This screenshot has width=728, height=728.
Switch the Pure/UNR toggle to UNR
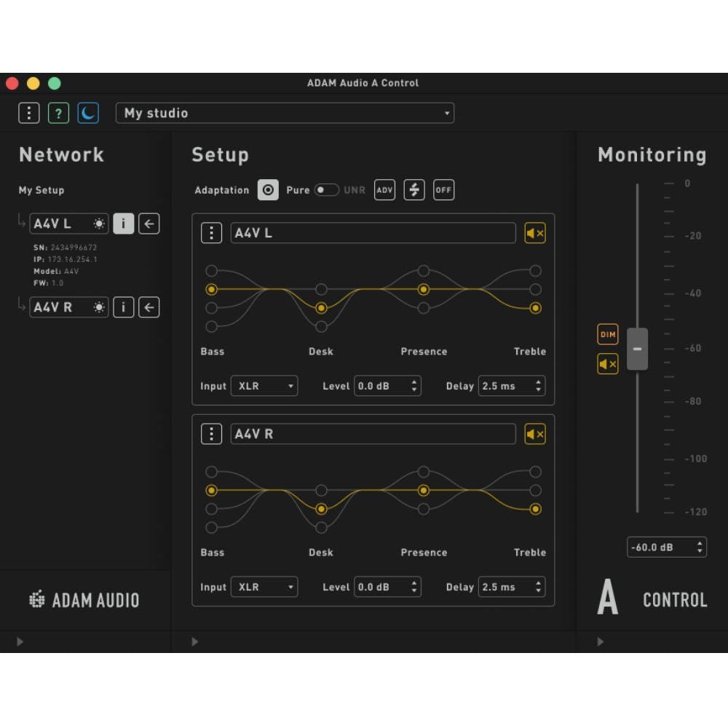point(333,188)
